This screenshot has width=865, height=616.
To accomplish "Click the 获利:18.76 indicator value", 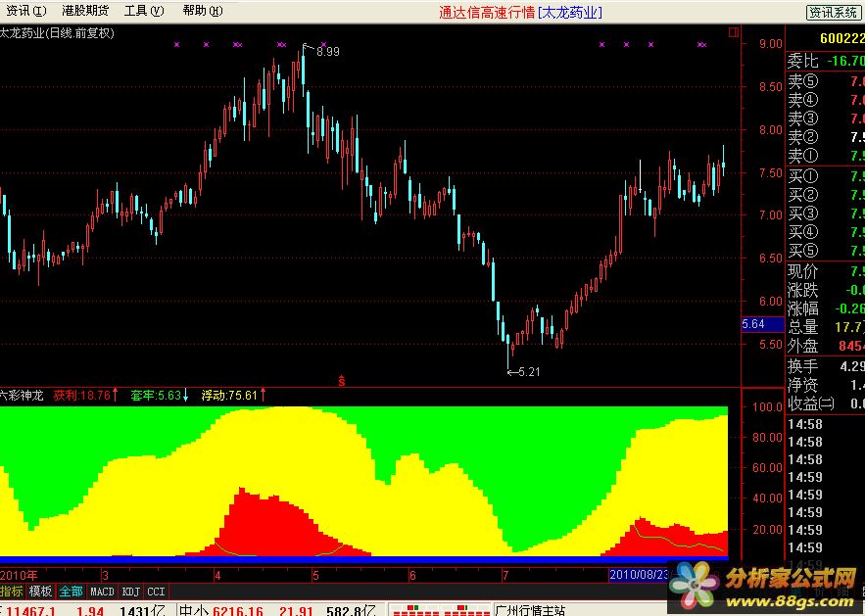I will 85,396.
